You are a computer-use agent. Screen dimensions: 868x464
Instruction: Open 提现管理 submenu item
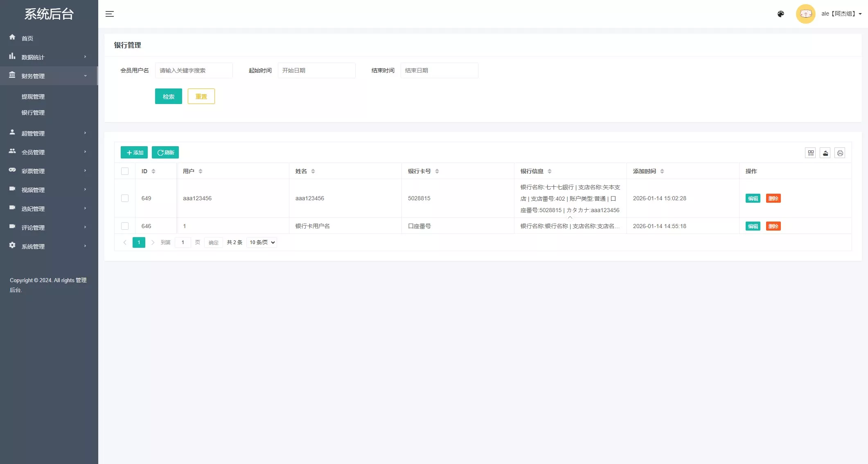coord(33,97)
